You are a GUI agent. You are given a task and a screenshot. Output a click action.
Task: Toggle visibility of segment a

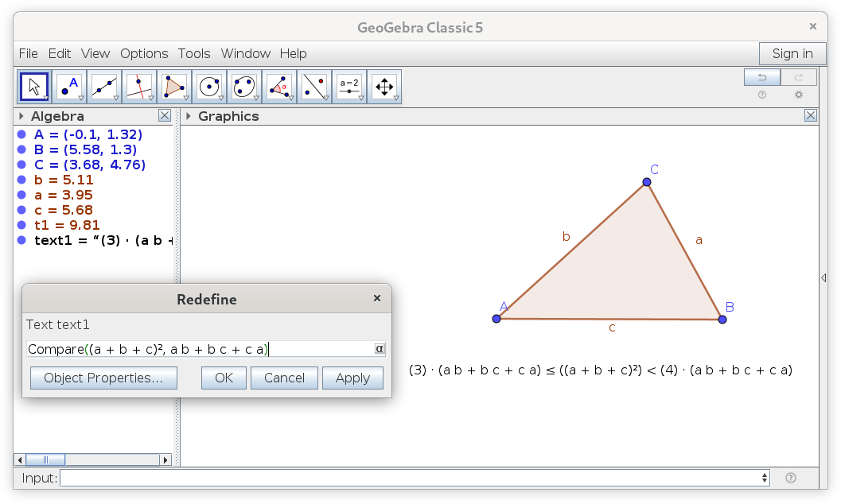click(x=21, y=195)
